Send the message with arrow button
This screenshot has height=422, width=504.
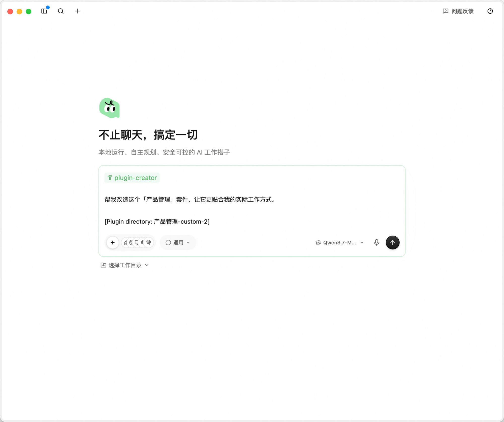392,242
